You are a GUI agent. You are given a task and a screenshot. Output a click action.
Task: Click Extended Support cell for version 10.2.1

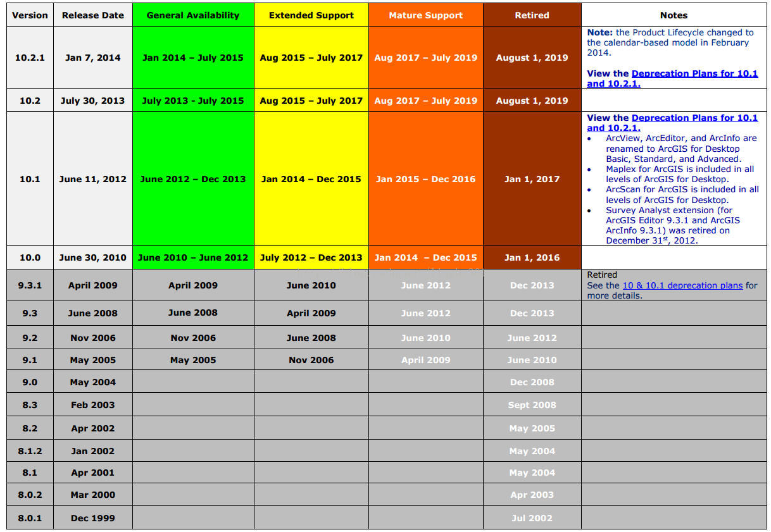(x=311, y=58)
